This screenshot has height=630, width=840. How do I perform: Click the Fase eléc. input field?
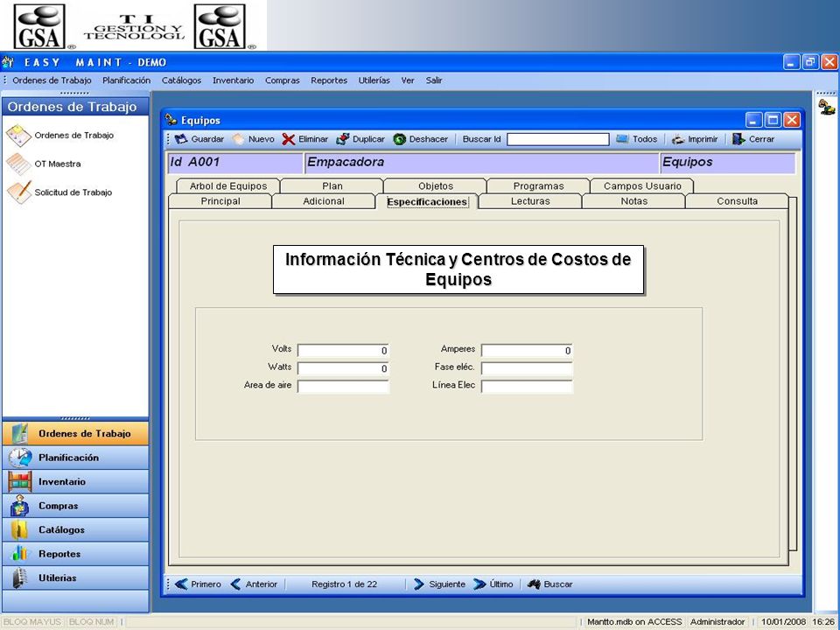tap(527, 368)
